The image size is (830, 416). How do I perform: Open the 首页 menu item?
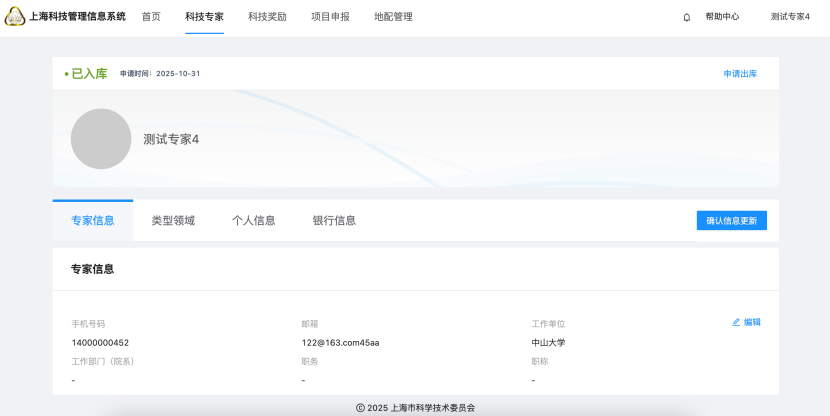(151, 17)
